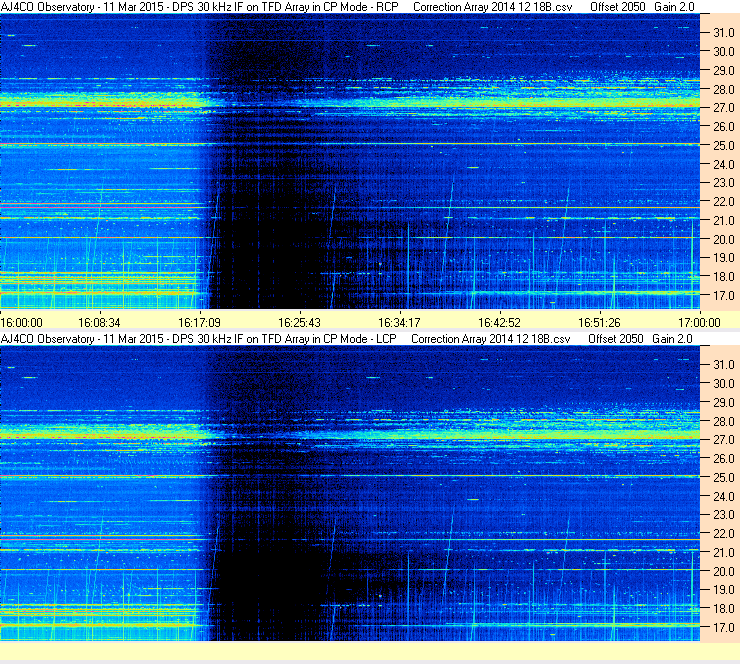Click 'Correction Array 2014 12 18B.csv' in LCP header
The image size is (740, 664).
point(491,339)
